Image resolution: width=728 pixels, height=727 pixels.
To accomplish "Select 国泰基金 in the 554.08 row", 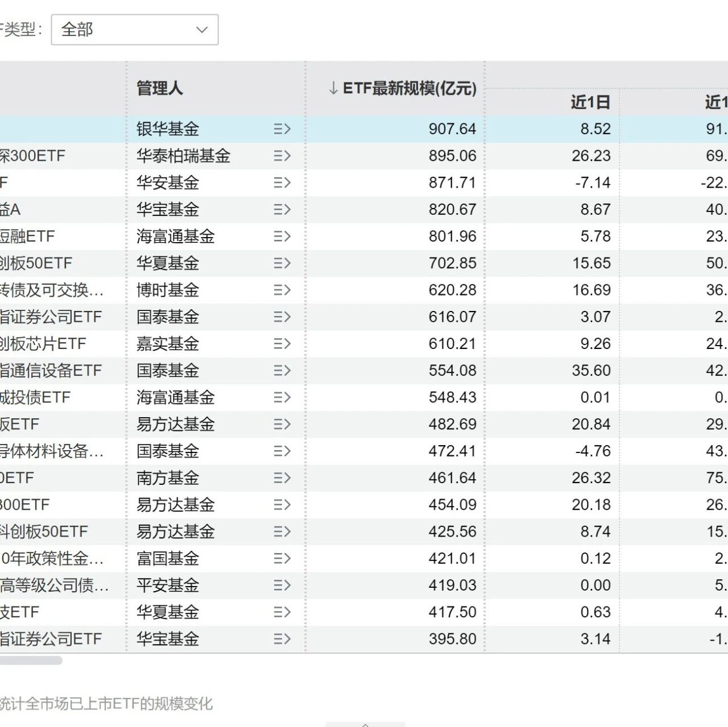I will point(168,371).
